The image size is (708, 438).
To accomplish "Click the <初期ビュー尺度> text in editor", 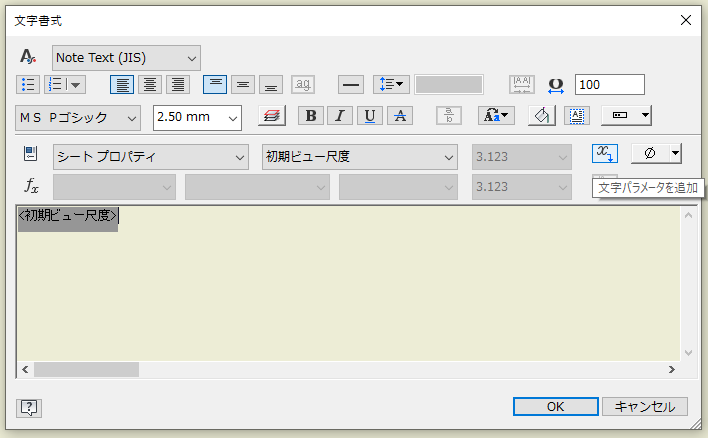I will coord(68,215).
